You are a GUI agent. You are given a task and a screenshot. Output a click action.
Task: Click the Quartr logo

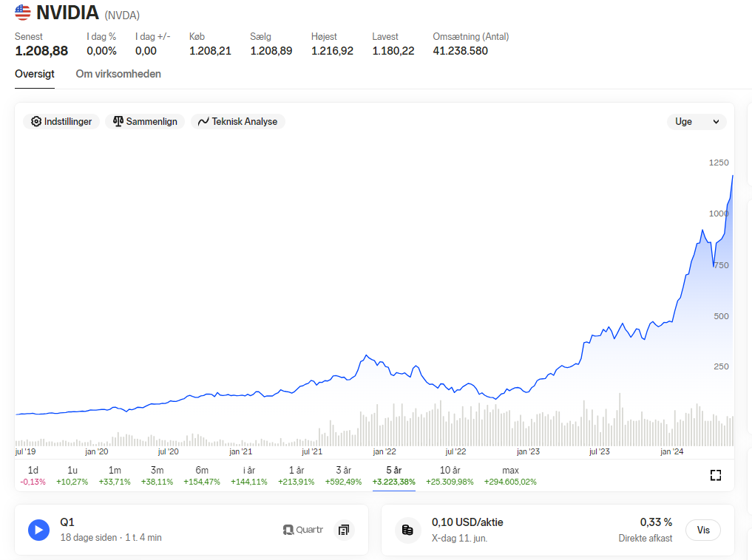click(303, 530)
